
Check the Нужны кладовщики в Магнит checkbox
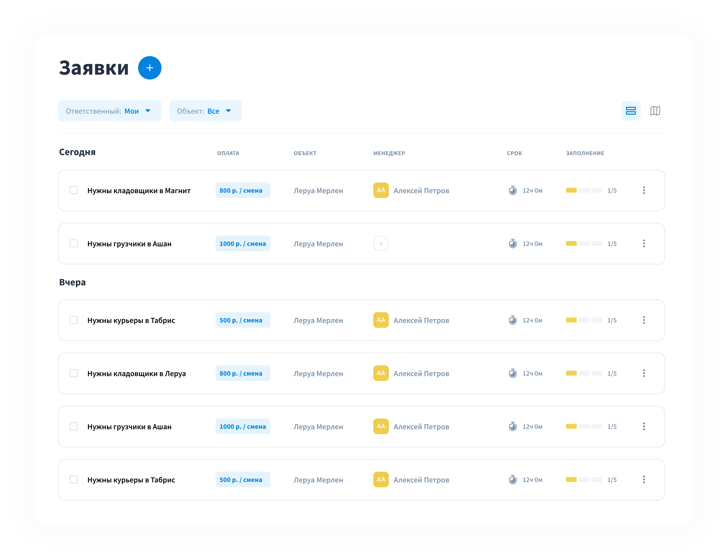[74, 190]
